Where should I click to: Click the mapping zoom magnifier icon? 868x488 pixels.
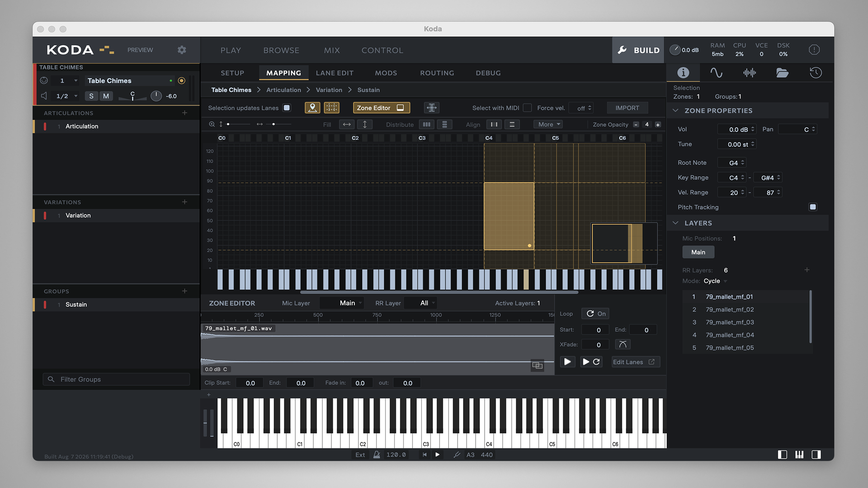212,124
